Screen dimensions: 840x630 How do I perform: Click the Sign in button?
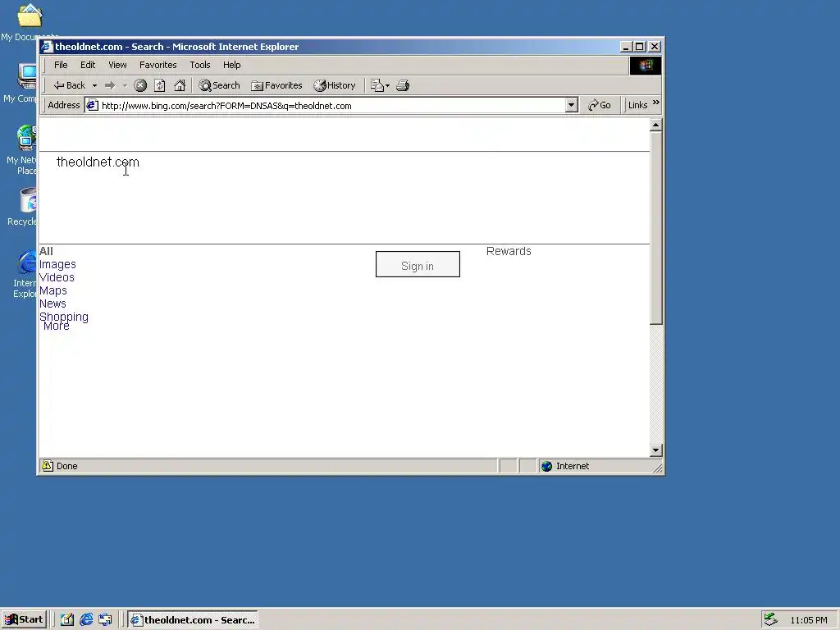point(418,264)
